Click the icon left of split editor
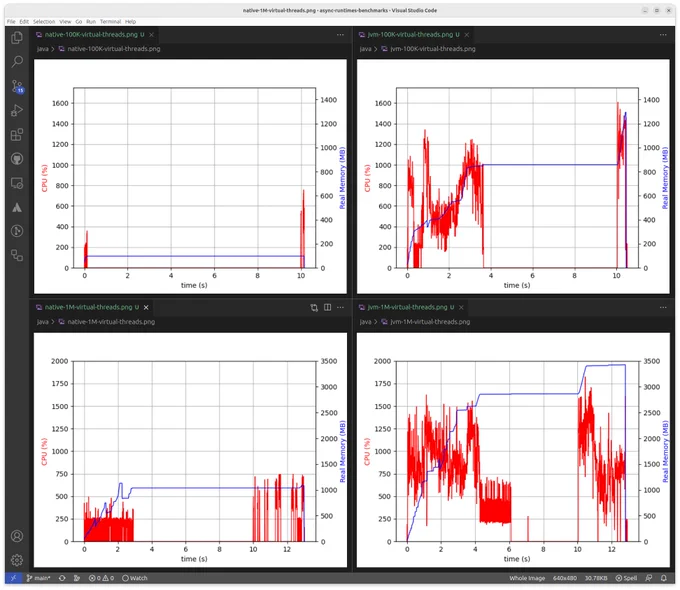680x590 pixels. tap(314, 308)
